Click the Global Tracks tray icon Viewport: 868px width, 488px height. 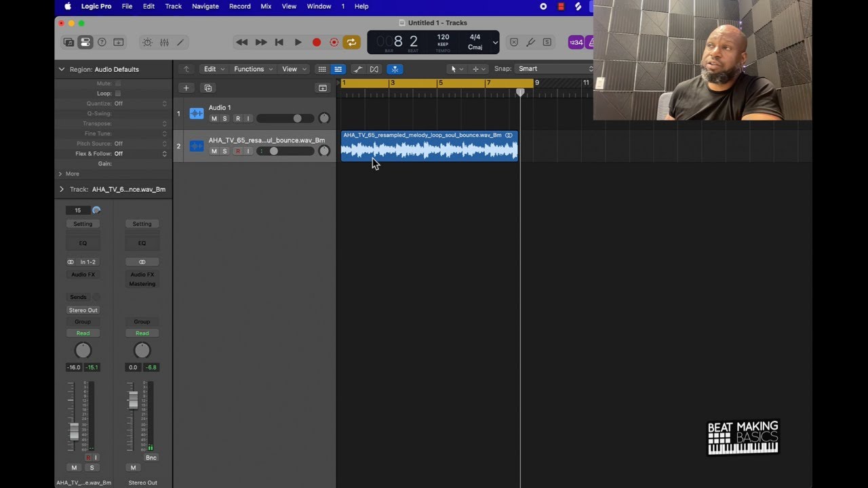[323, 88]
